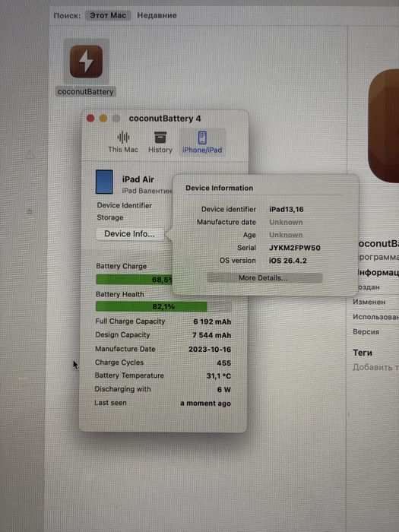Click the Версия label in Finder preview
The width and height of the screenshot is (399, 532).
pos(366,332)
